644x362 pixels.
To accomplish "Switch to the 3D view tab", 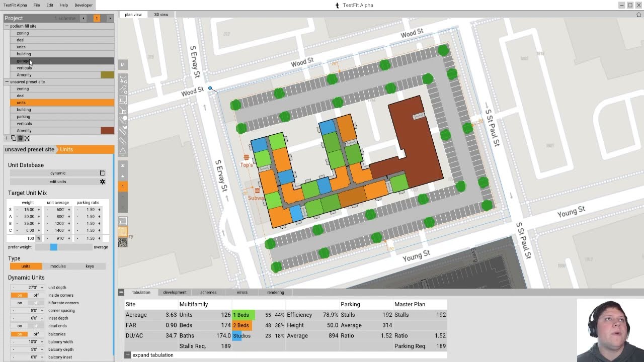I will pyautogui.click(x=161, y=15).
